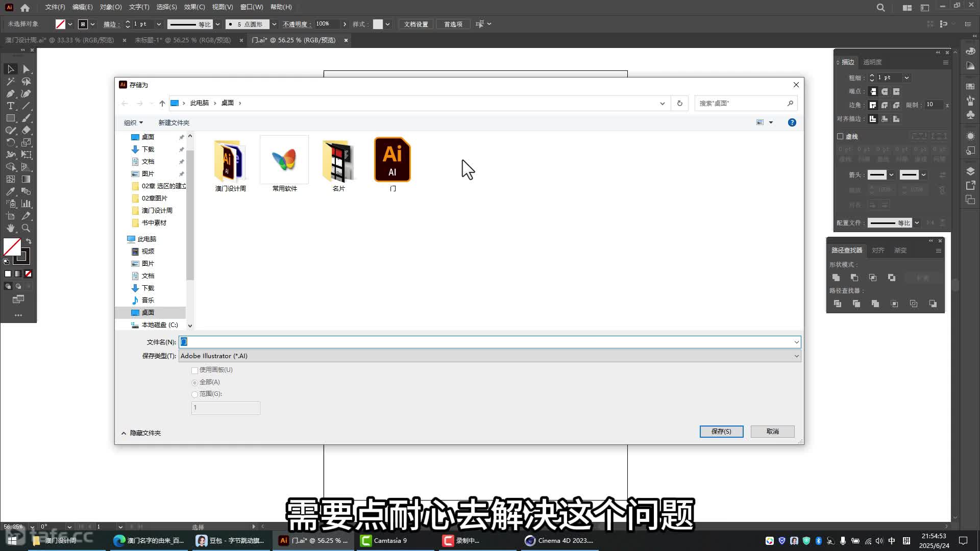Select the Zoom tool in toolbar

[26, 228]
